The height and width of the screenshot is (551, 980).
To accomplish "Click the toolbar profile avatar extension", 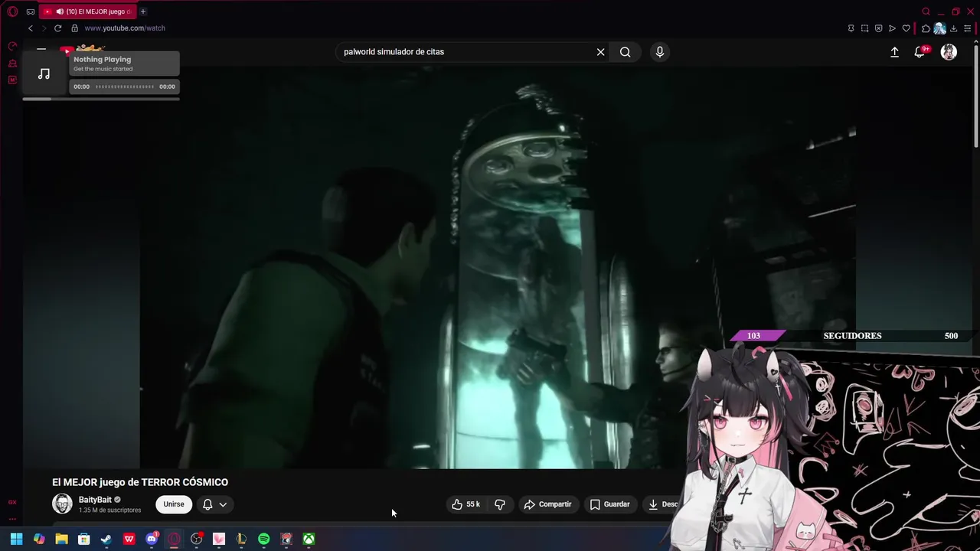I will click(x=939, y=28).
